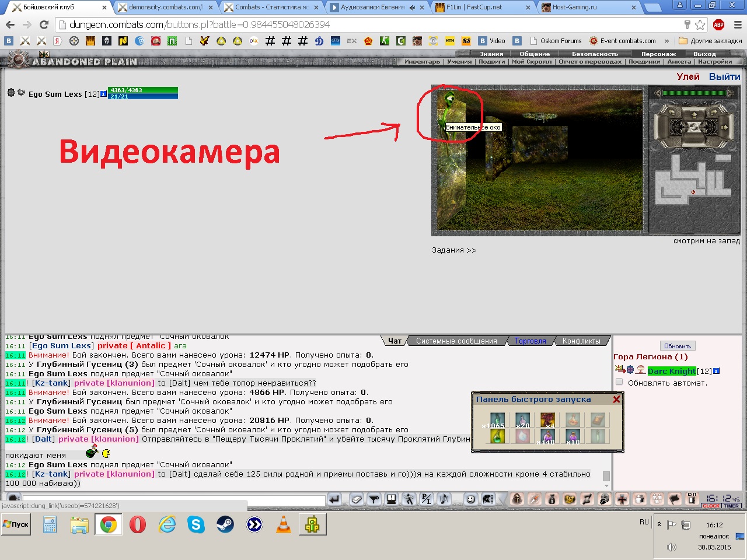Open Oskom Forums bookmark
The height and width of the screenshot is (560, 747).
click(x=556, y=41)
